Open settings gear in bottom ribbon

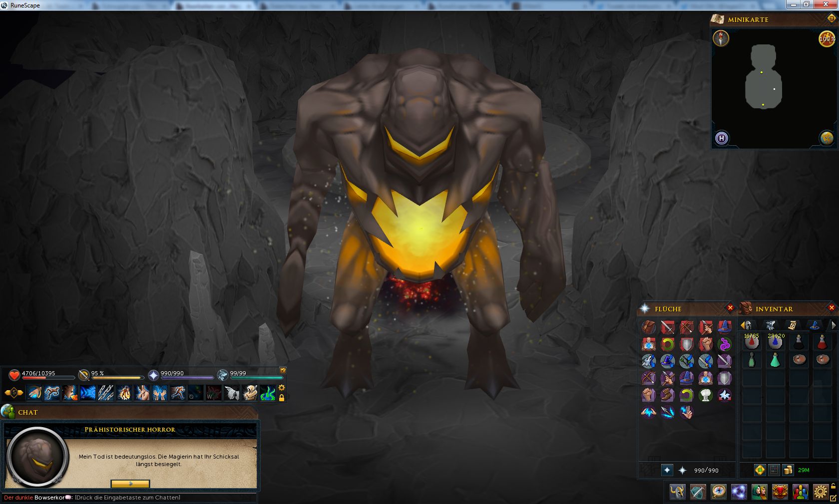(x=820, y=492)
